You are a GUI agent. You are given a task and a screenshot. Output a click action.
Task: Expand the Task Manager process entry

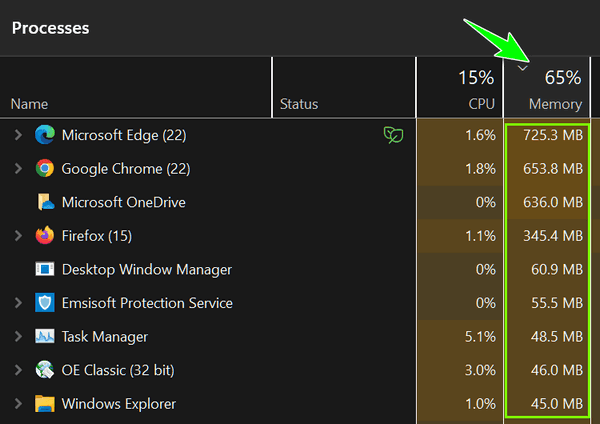click(x=18, y=336)
